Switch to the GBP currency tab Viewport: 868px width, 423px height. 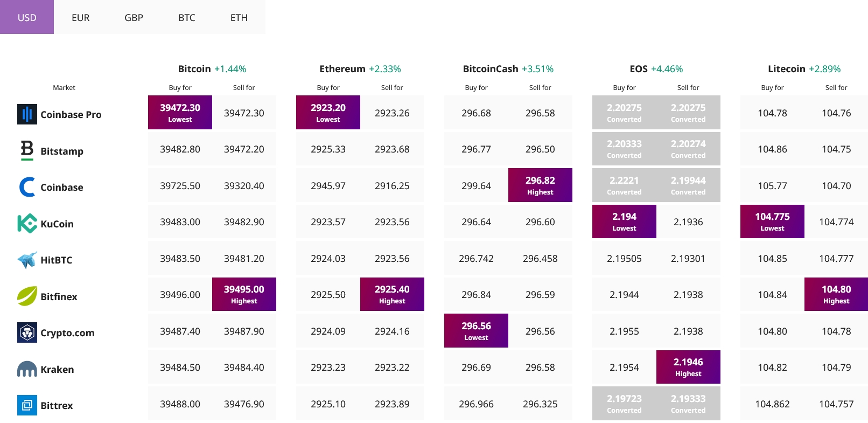134,17
